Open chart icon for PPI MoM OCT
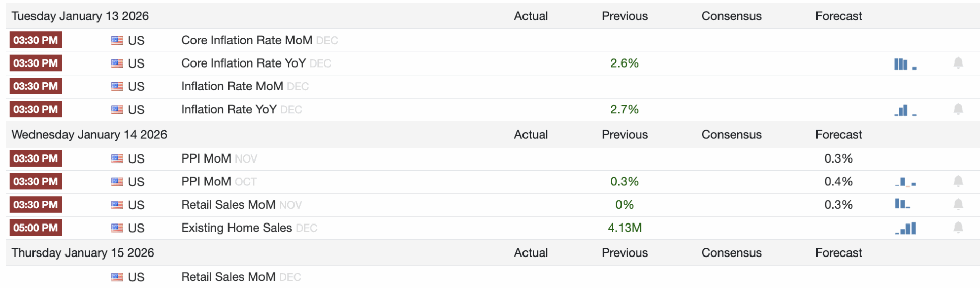980x288 pixels. coord(905,182)
